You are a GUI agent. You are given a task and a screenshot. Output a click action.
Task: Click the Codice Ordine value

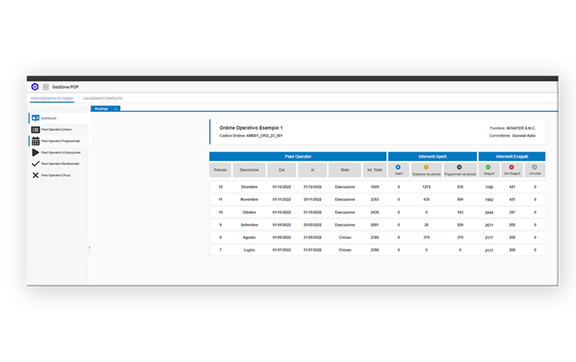(x=264, y=136)
